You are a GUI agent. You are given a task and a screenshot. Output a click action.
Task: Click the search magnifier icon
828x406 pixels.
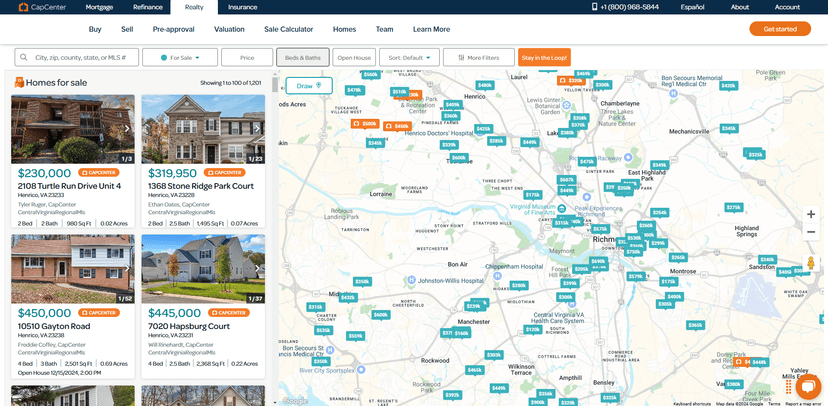[24, 58]
